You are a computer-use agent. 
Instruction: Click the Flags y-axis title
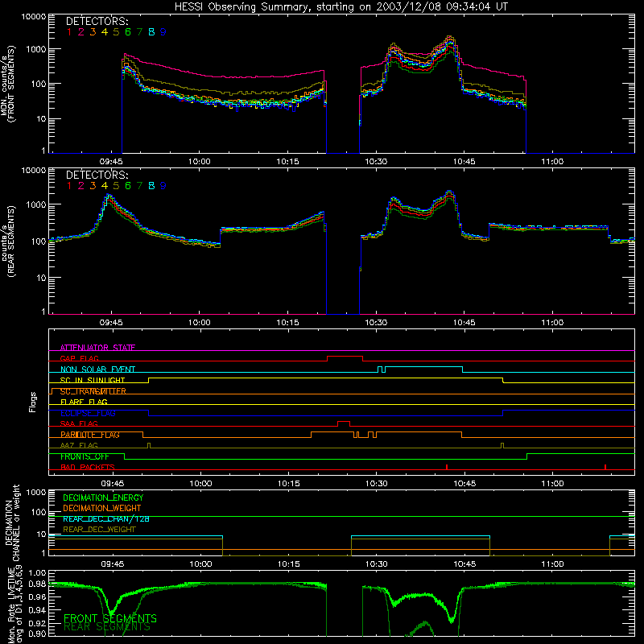(x=33, y=402)
